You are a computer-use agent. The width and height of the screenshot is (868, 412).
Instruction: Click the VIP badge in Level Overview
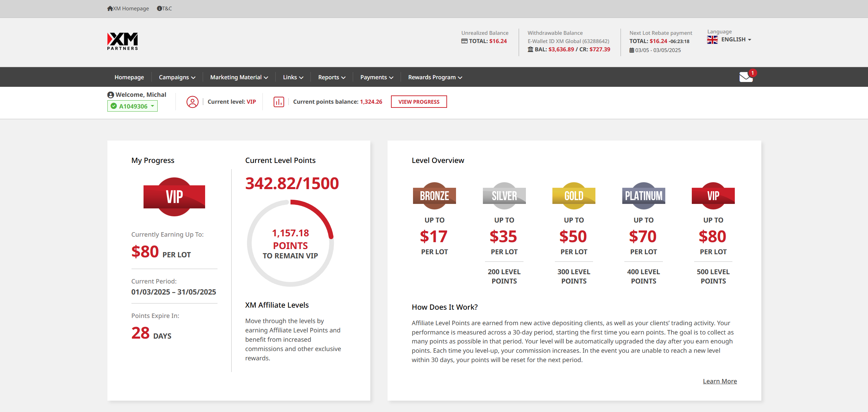pos(713,196)
